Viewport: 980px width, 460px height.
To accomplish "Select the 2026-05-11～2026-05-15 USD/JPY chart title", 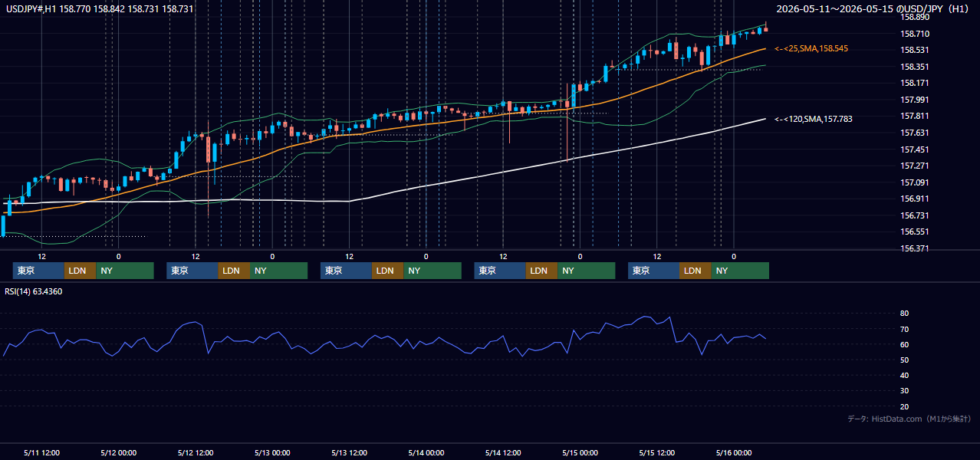I will click(x=874, y=9).
